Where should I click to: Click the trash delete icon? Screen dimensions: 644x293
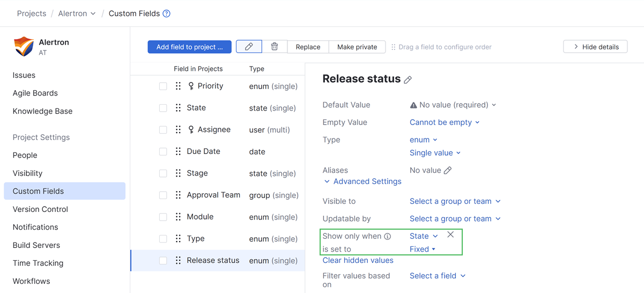click(275, 47)
